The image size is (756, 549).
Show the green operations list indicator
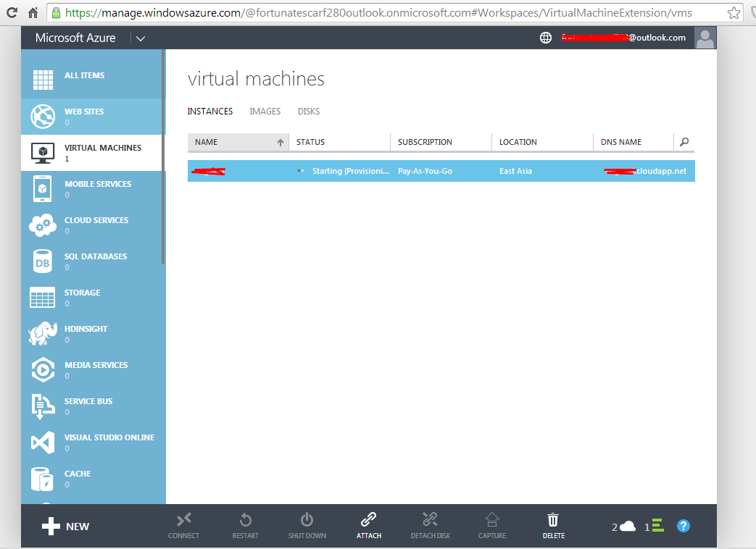coord(655,526)
